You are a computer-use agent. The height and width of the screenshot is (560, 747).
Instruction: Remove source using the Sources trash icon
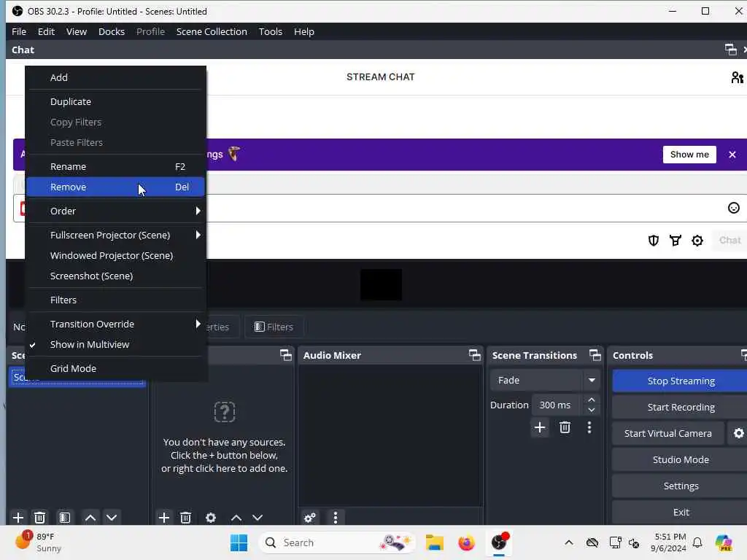point(186,518)
